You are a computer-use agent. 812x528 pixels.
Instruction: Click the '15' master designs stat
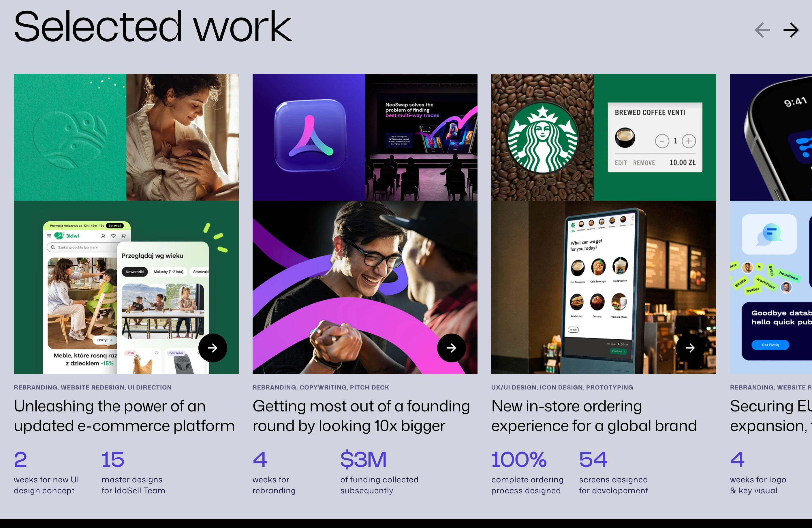(113, 459)
